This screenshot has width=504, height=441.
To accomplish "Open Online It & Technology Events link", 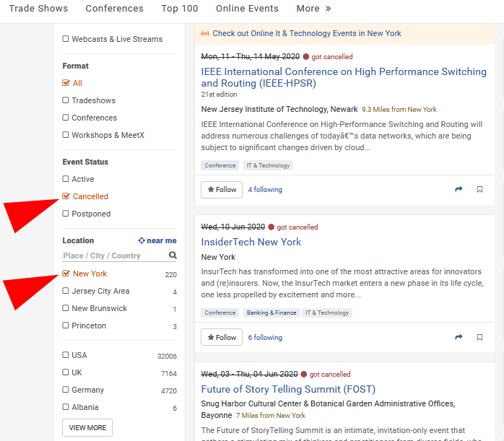I will 307,33.
